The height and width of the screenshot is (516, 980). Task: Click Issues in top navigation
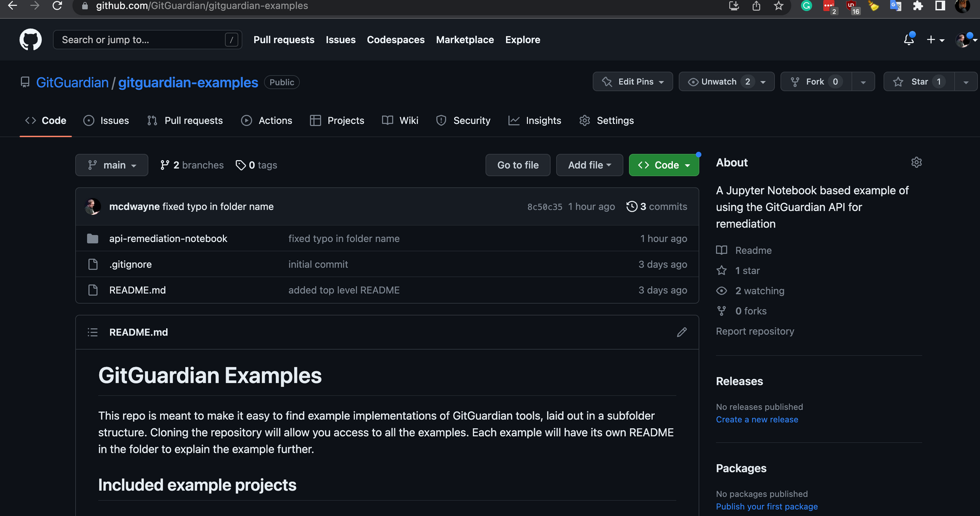[x=341, y=40]
